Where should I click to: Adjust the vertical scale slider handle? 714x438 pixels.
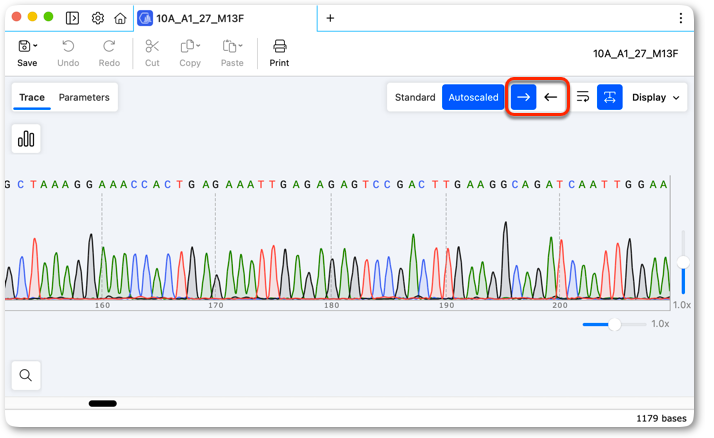click(x=683, y=262)
